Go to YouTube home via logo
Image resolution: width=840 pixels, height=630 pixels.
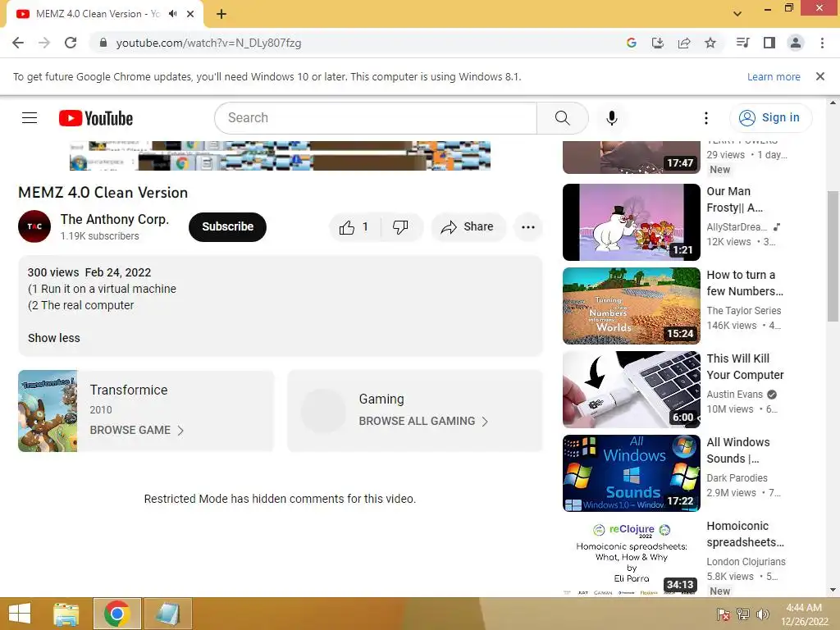[96, 118]
